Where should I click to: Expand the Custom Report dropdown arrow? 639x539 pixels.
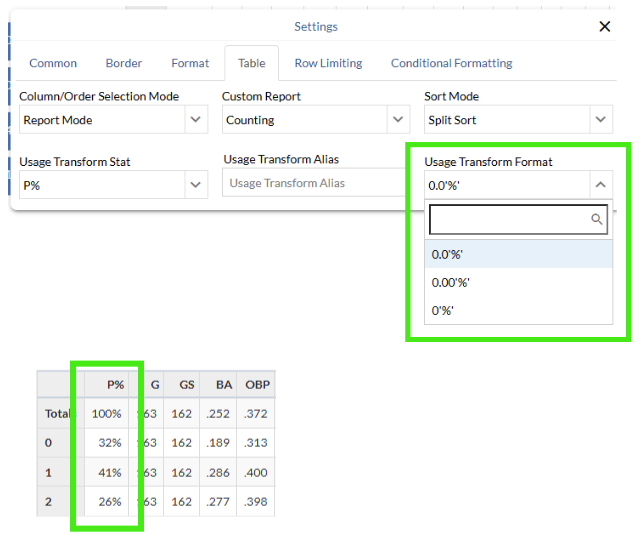[399, 120]
